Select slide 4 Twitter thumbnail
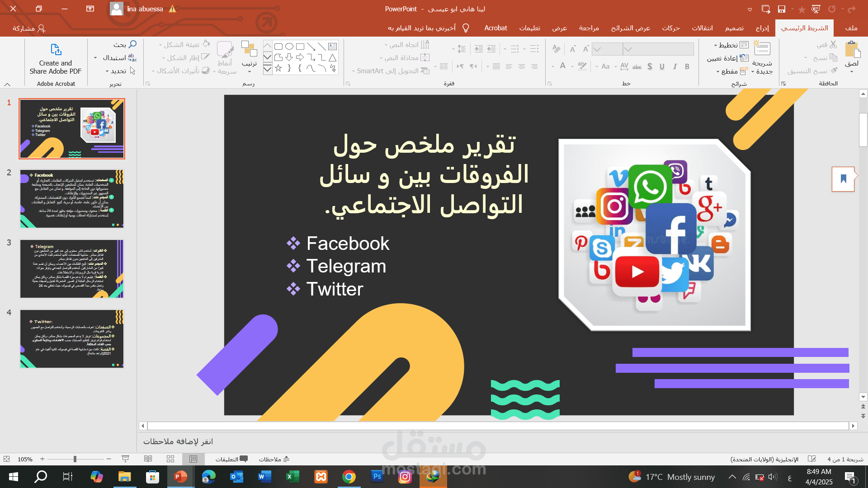Image resolution: width=868 pixels, height=488 pixels. point(72,339)
